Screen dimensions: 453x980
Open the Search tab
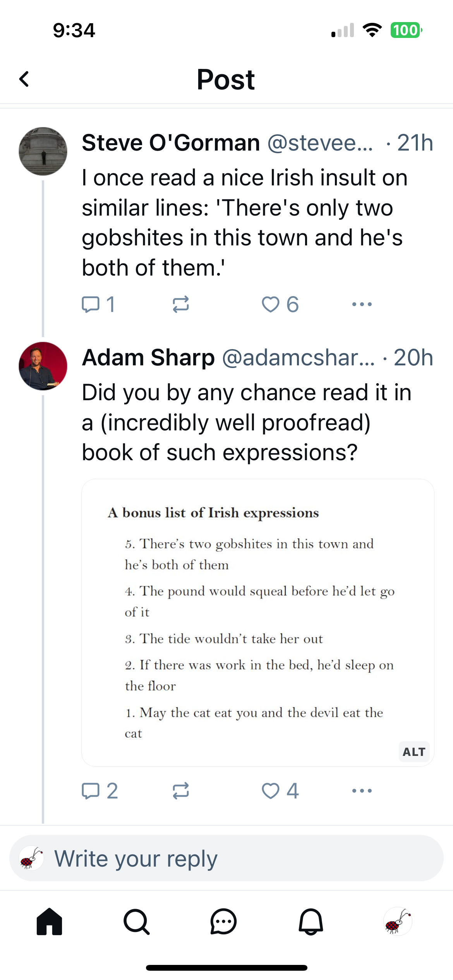[136, 922]
